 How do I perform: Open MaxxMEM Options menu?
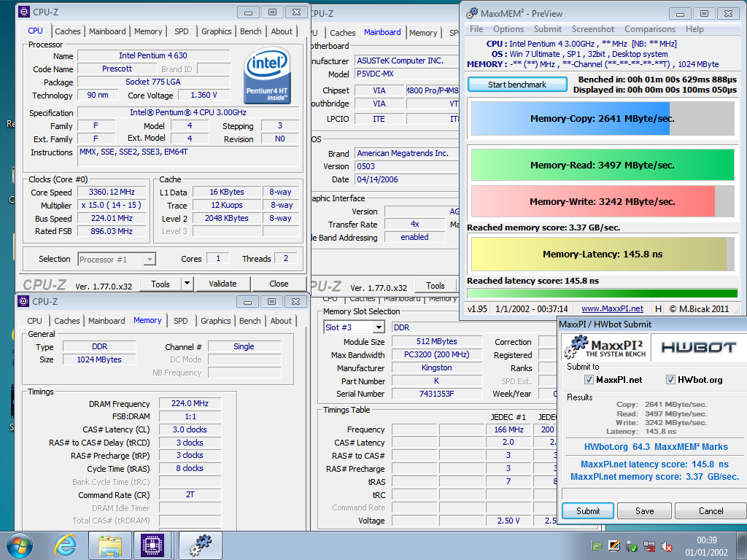coord(508,29)
